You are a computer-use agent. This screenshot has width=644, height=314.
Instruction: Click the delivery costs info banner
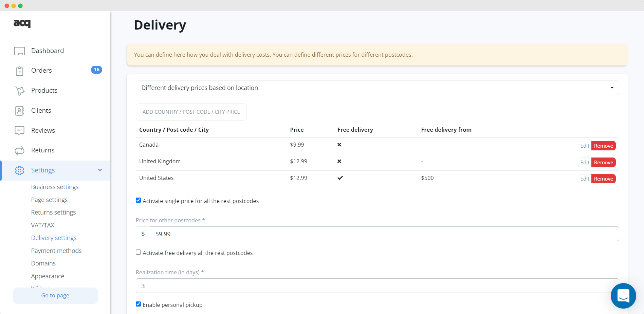377,55
